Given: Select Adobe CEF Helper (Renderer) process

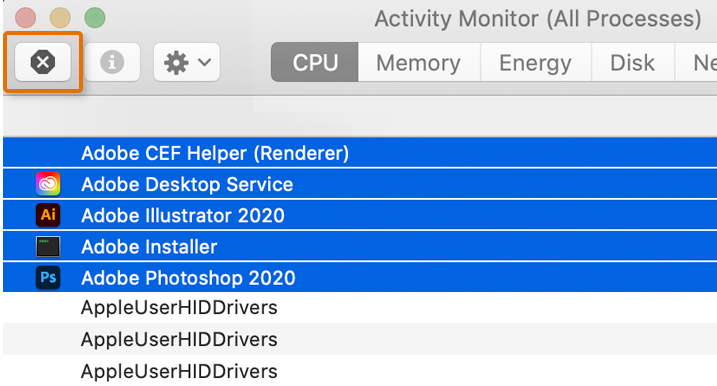Looking at the screenshot, I should (x=360, y=153).
